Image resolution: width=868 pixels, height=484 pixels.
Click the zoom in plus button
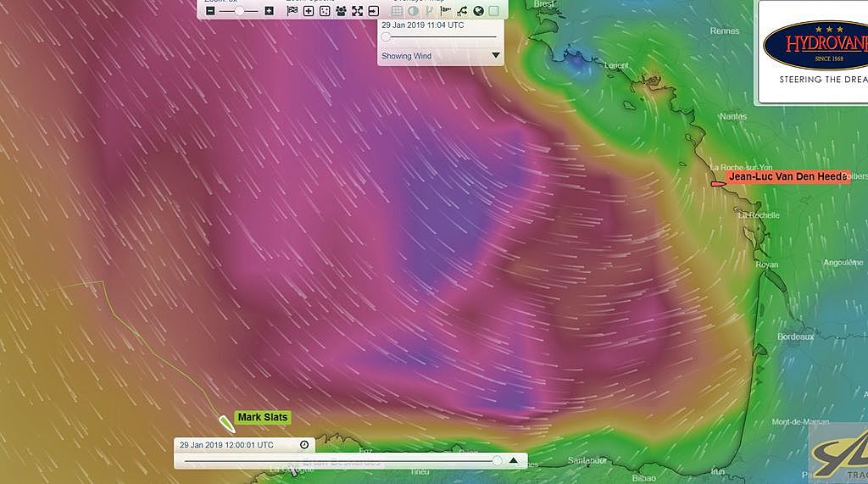[269, 10]
